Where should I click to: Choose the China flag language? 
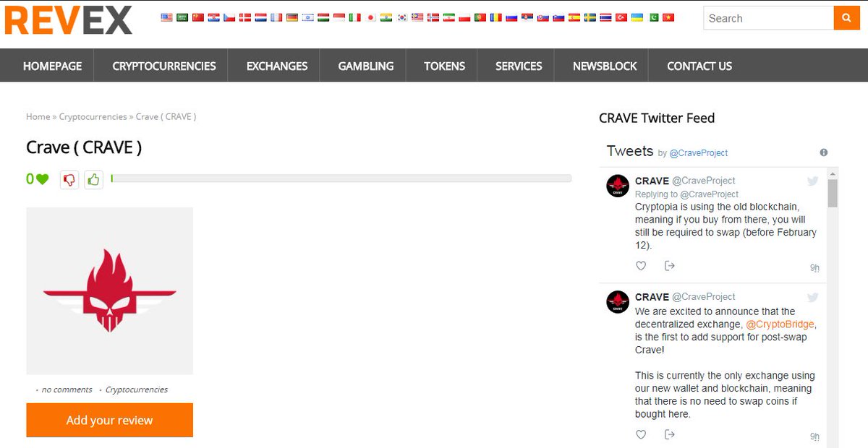click(x=198, y=17)
